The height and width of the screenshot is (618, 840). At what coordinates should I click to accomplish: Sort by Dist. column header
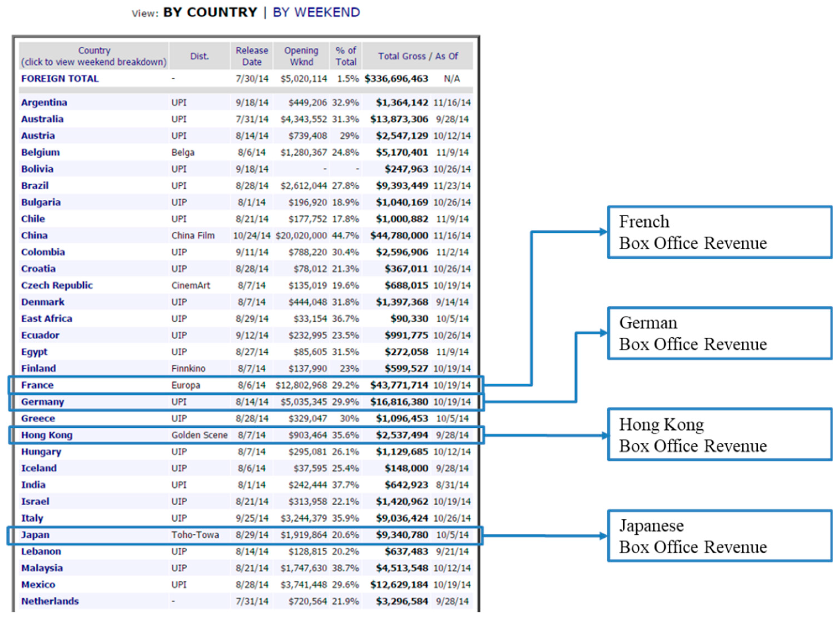pyautogui.click(x=199, y=56)
